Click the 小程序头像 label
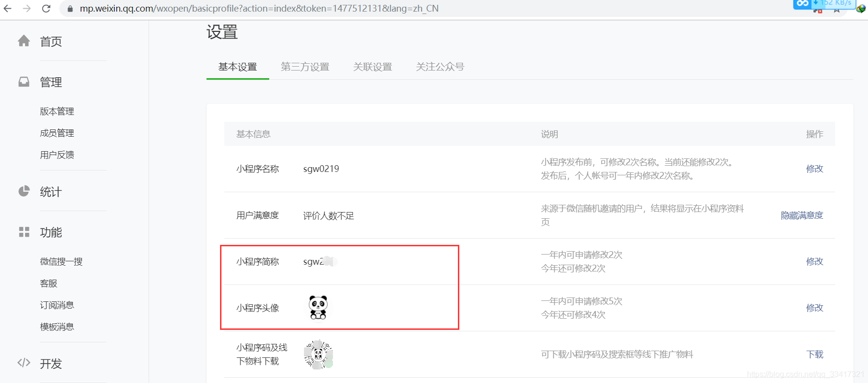 coord(258,308)
